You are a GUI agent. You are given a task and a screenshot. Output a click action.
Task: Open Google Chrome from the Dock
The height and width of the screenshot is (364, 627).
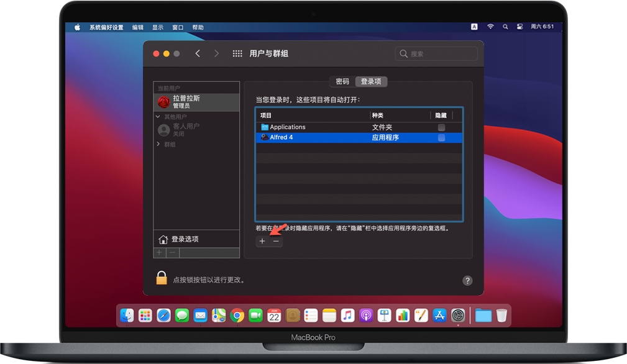pos(237,316)
